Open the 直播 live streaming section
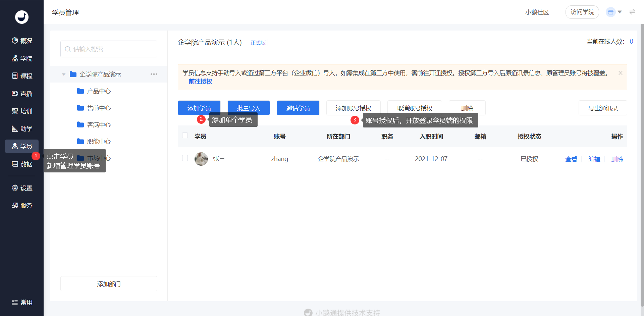Screen dimensions: 644x316 (22, 94)
